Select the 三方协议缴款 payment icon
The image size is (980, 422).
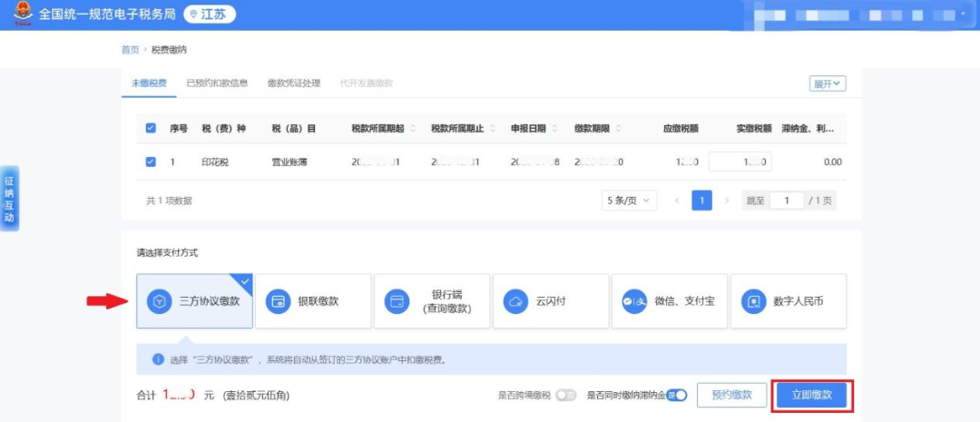click(x=160, y=300)
